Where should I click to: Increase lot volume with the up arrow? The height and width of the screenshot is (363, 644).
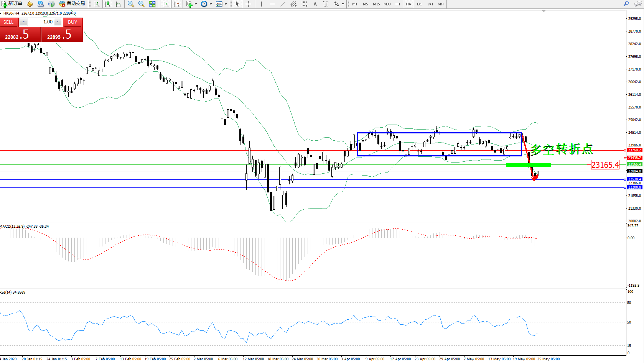[58, 22]
